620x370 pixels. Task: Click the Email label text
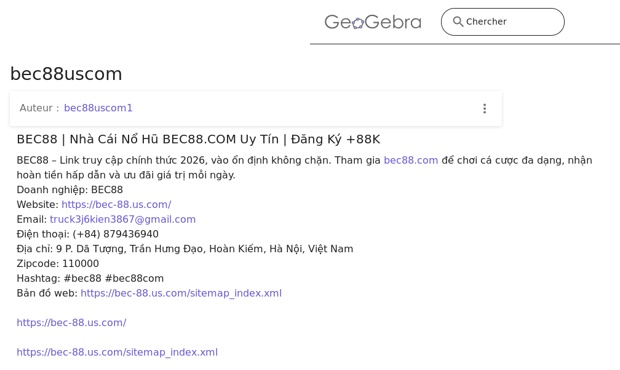tap(32, 219)
